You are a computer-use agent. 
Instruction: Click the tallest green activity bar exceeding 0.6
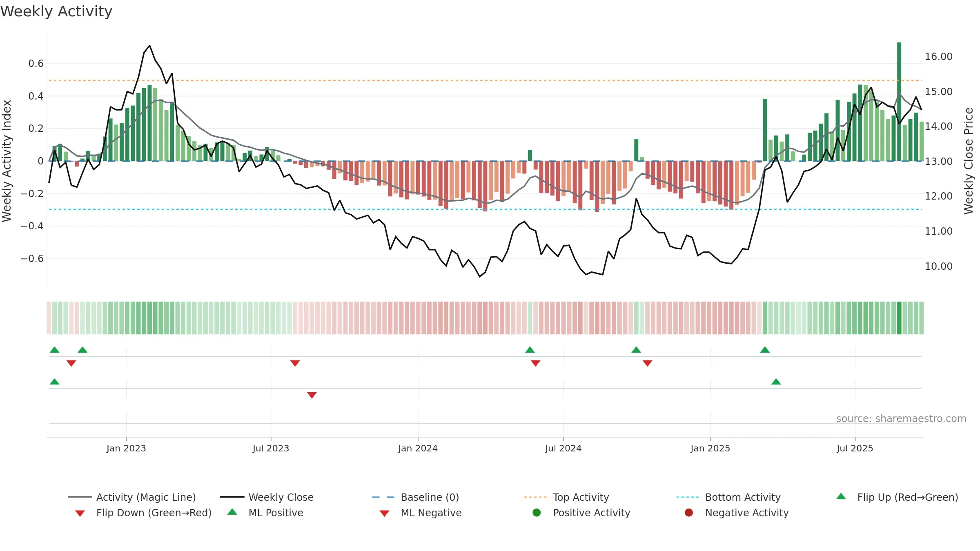click(x=899, y=102)
